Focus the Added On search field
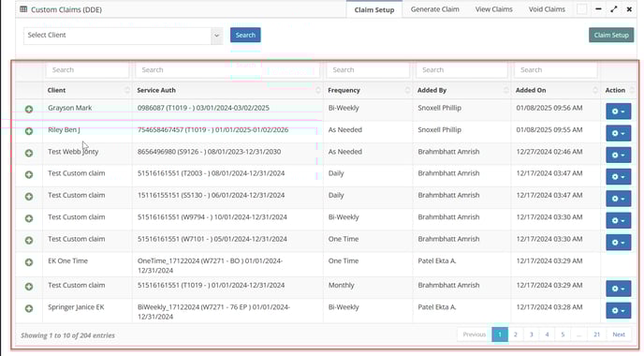This screenshot has height=356, width=644. (556, 70)
